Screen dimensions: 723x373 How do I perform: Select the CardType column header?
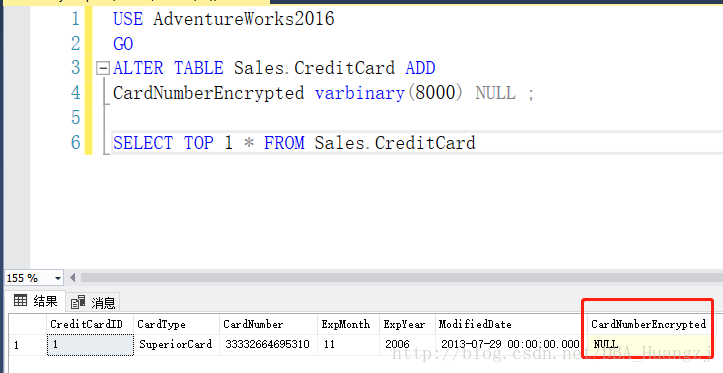tap(176, 324)
